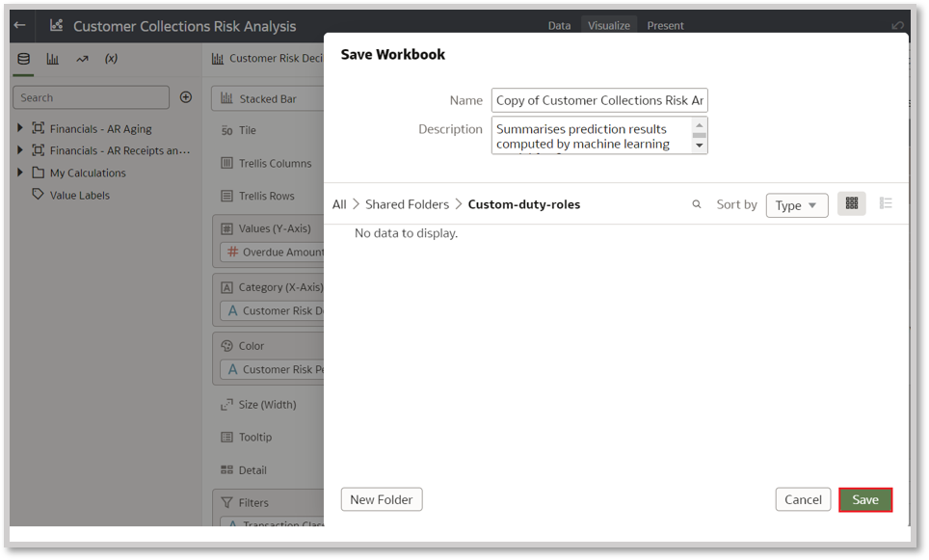Viewport: 929px width, 560px height.
Task: Click the undo arrow icon
Action: pos(898,26)
